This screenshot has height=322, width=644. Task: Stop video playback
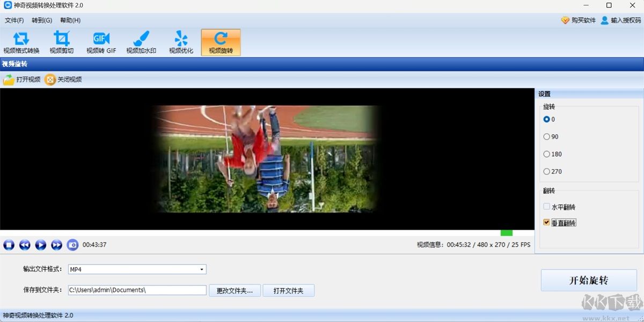tap(9, 245)
